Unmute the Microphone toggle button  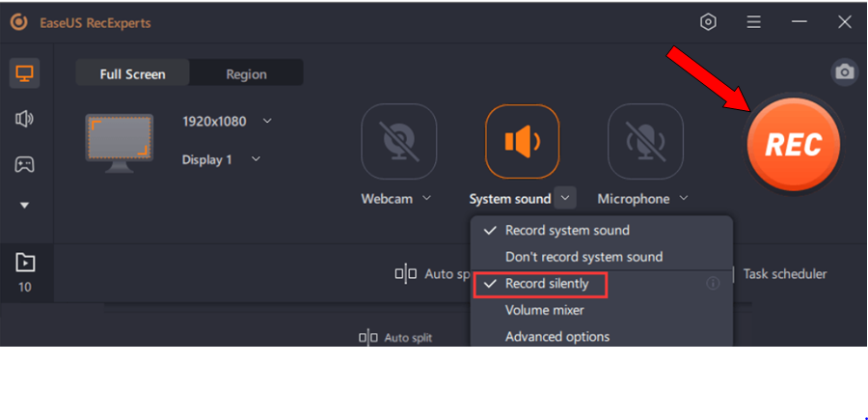645,141
